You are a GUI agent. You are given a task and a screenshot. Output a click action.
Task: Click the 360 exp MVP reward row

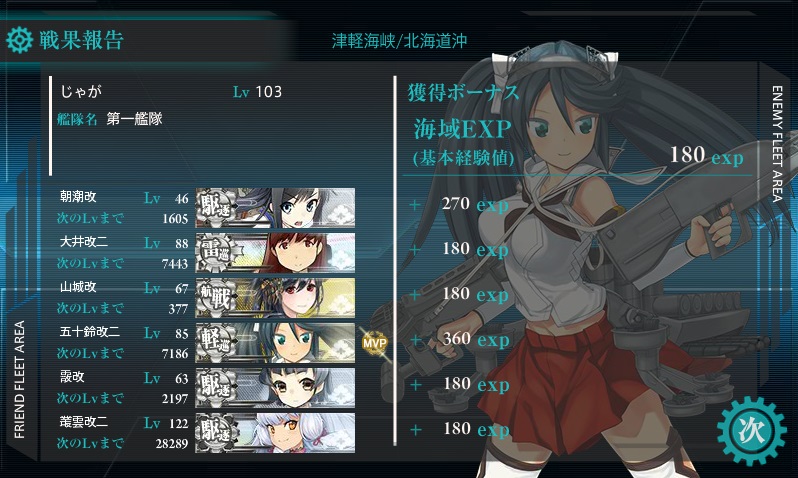461,339
